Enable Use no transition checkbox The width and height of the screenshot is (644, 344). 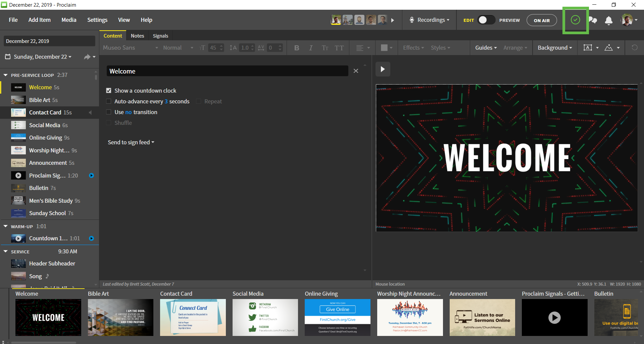pyautogui.click(x=108, y=112)
